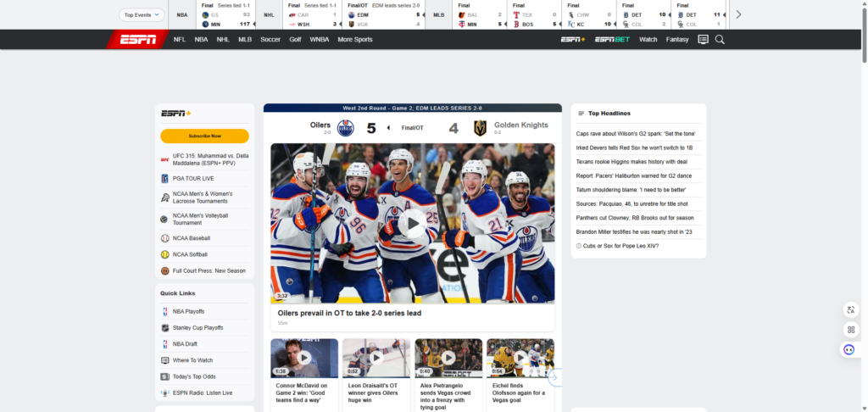Click the Oilers team logo in the scoreboard
Image resolution: width=868 pixels, height=412 pixels.
coord(346,128)
